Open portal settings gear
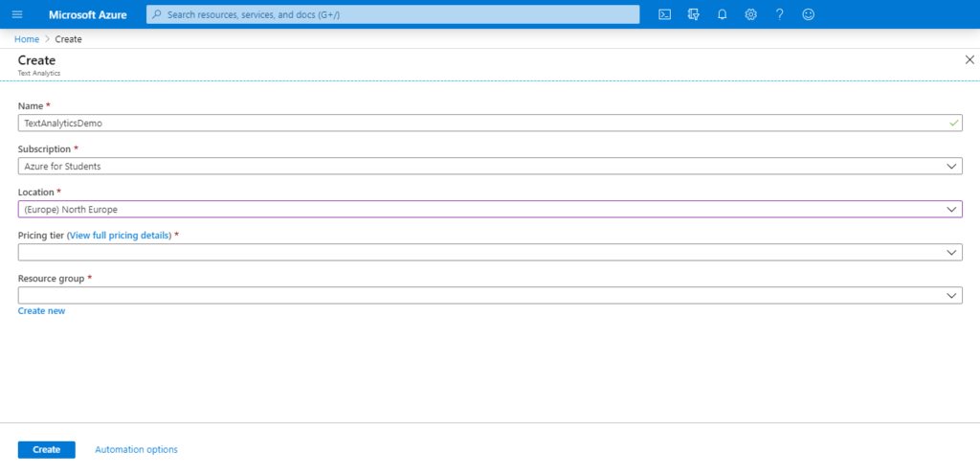Viewport: 980px width, 475px height. point(750,14)
